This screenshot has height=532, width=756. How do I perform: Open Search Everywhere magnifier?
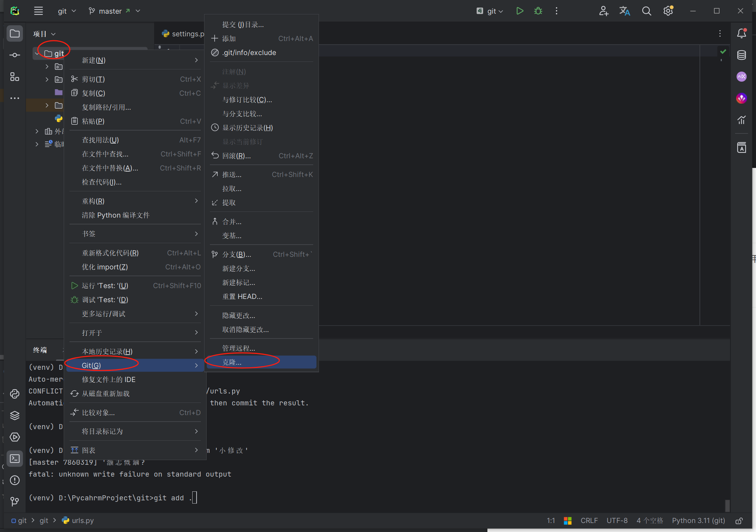[647, 11]
